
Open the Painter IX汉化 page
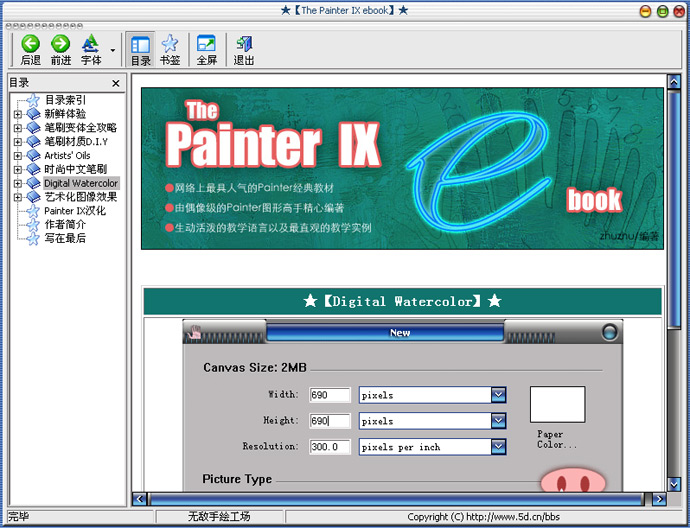[75, 211]
